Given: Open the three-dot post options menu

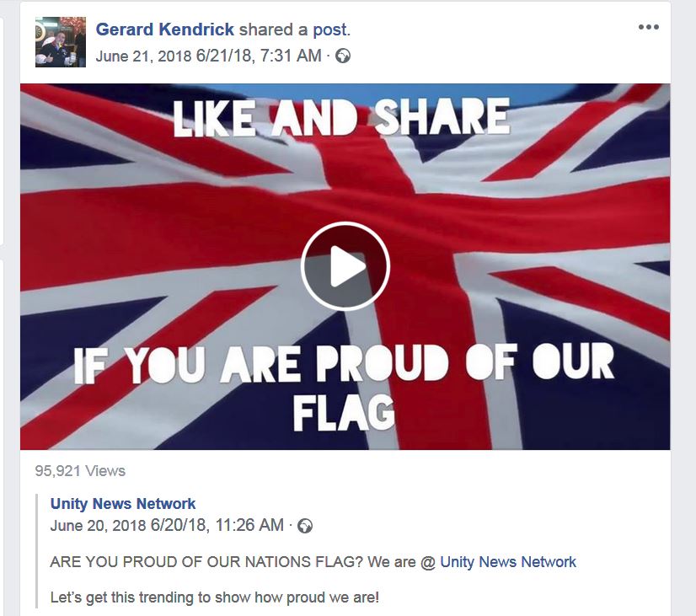Looking at the screenshot, I should click(x=649, y=27).
